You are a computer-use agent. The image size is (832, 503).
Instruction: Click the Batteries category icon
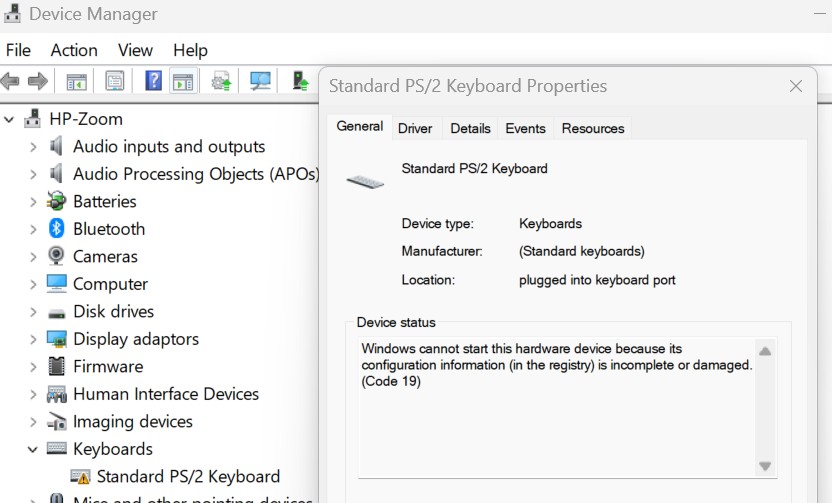tap(56, 201)
